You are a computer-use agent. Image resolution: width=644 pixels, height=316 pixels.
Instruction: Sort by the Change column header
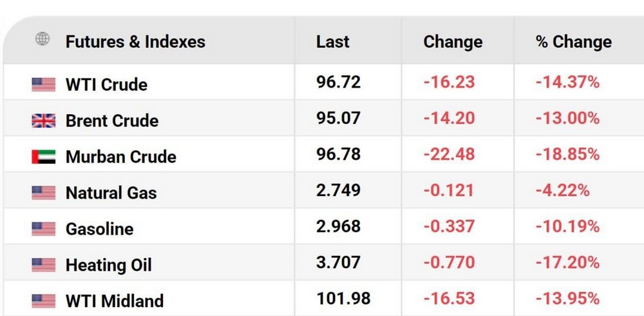click(453, 42)
